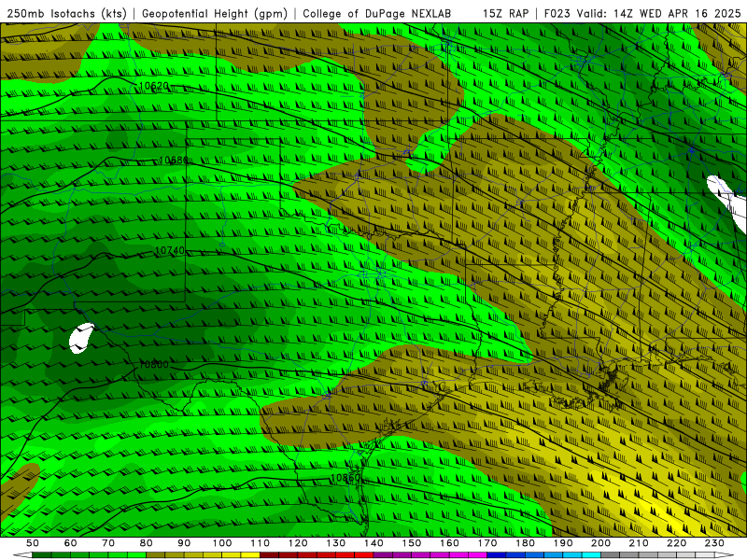Viewport: 747px width, 560px height.
Task: Click the 100 value on color scale
Action: (x=222, y=543)
